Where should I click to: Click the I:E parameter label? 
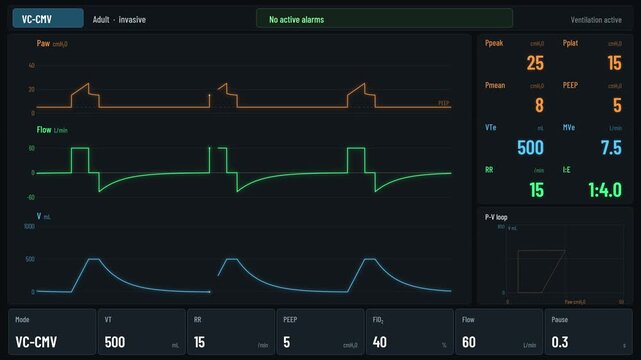click(x=567, y=170)
